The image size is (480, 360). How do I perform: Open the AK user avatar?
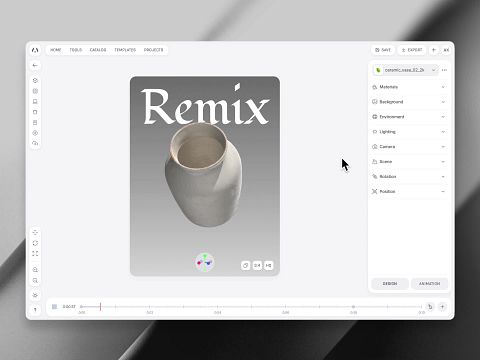[446, 50]
